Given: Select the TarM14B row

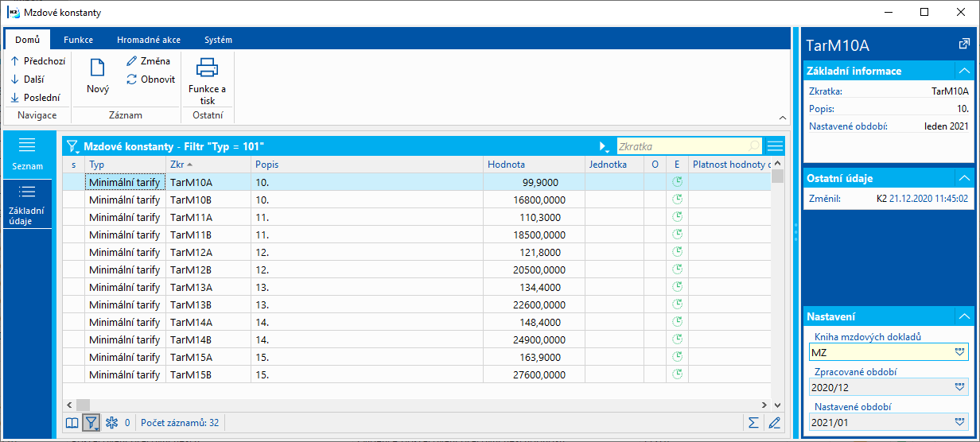Looking at the screenshot, I should point(417,339).
